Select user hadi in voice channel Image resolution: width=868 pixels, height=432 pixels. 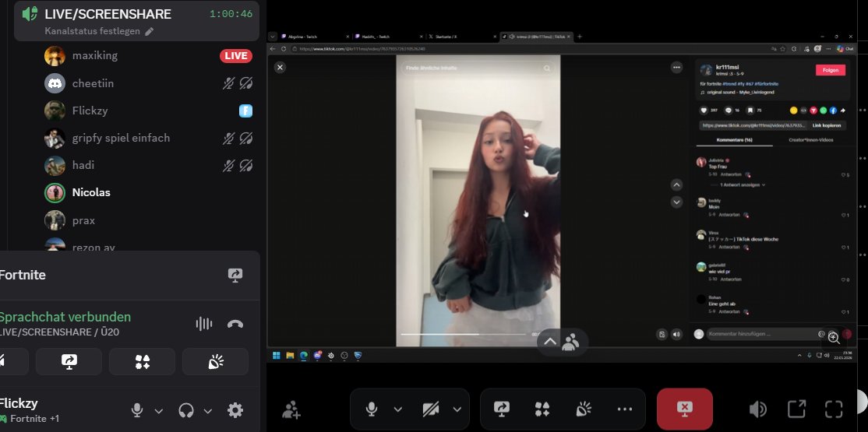(83, 165)
